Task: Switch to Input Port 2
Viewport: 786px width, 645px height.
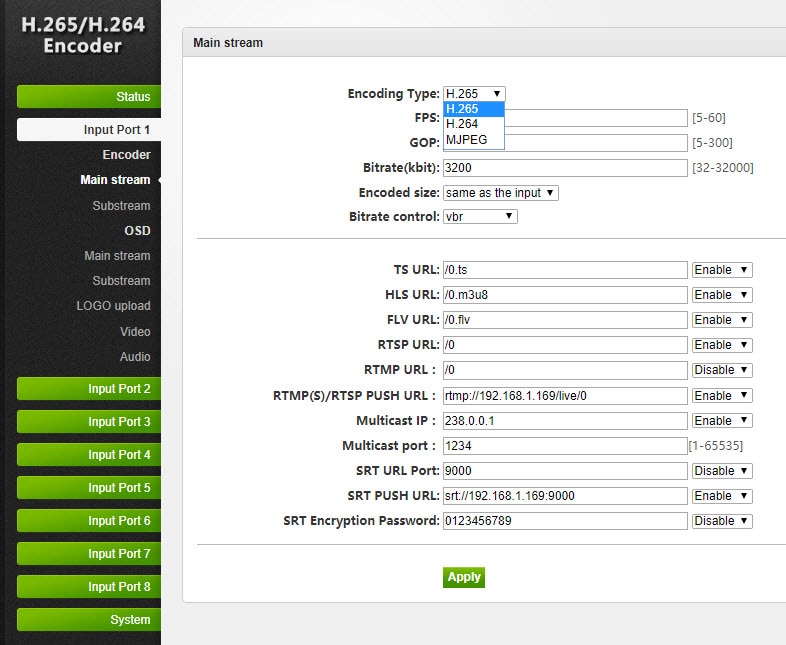Action: tap(89, 389)
